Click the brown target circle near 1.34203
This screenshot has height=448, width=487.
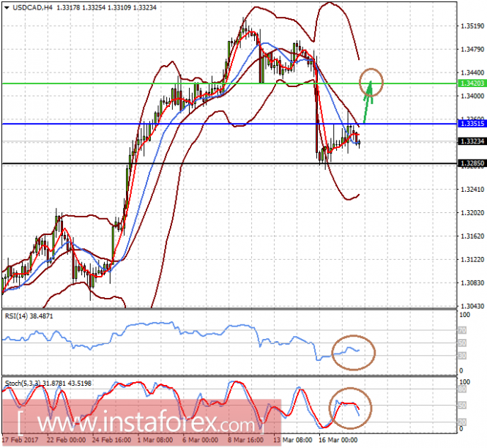pos(371,82)
